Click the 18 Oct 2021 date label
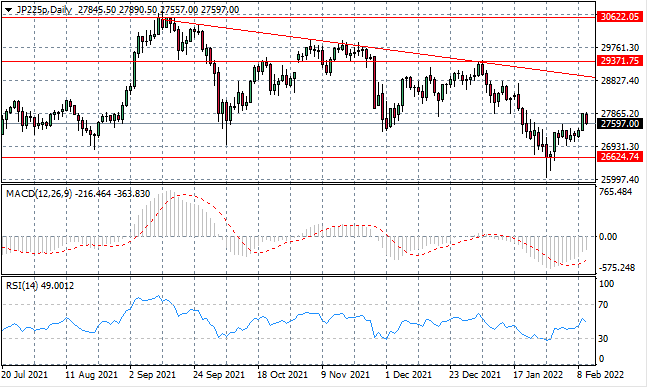Image resolution: width=648 pixels, height=388 pixels. [x=283, y=375]
